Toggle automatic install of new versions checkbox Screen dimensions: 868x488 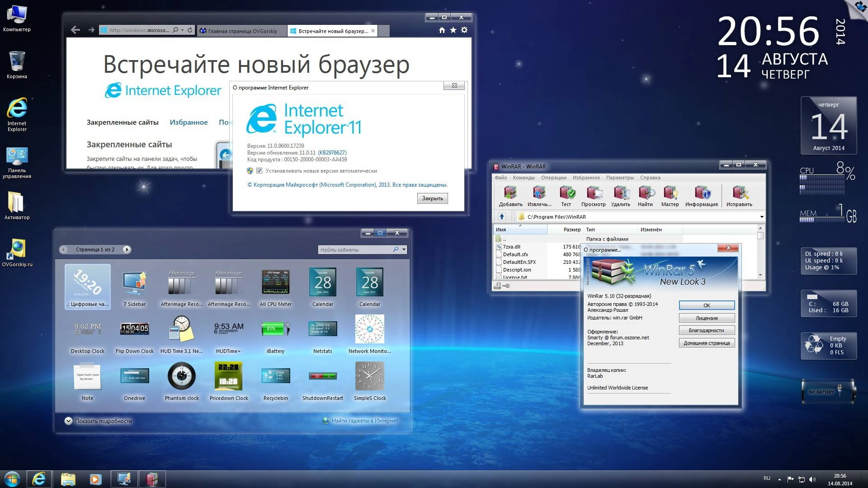pyautogui.click(x=259, y=171)
